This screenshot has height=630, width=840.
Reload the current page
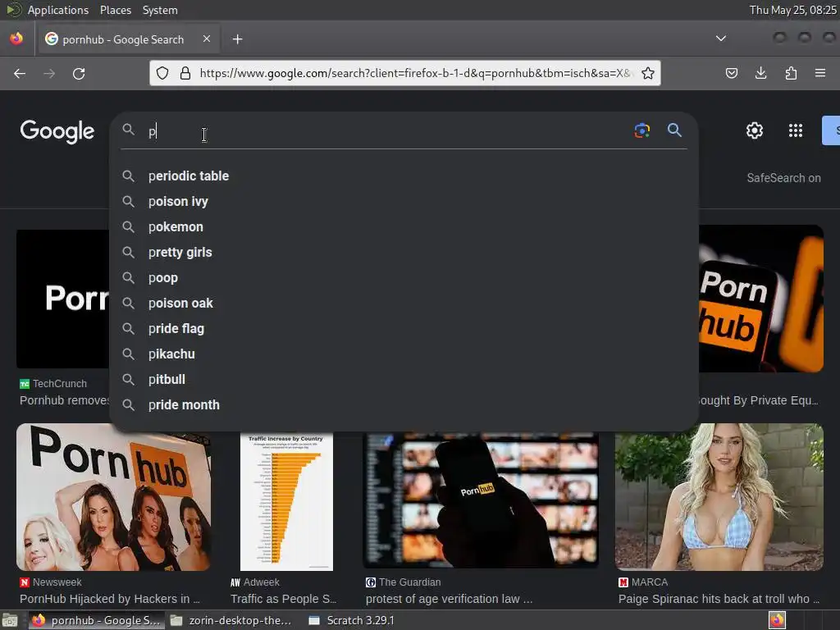tap(79, 73)
